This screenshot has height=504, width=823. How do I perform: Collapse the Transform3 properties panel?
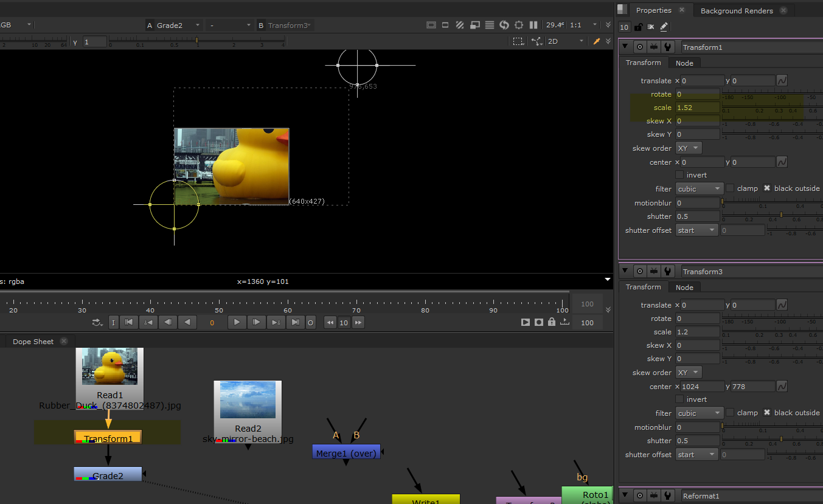[625, 271]
